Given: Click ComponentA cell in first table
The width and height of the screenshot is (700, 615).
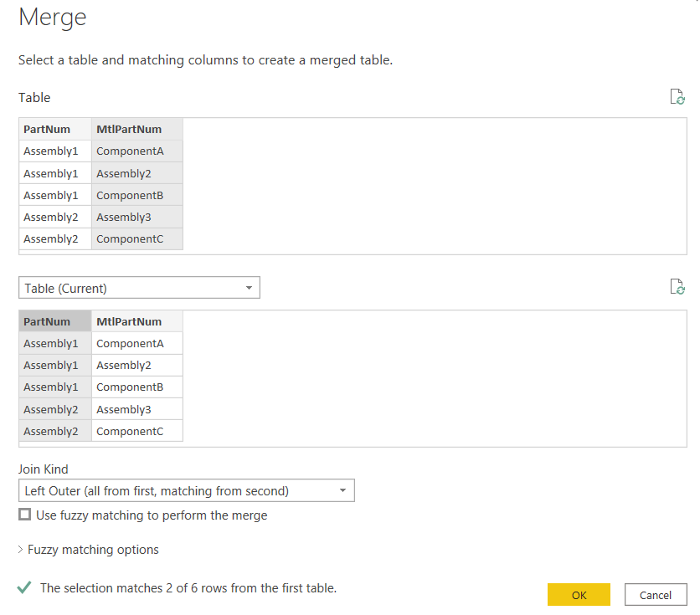Looking at the screenshot, I should point(137,151).
